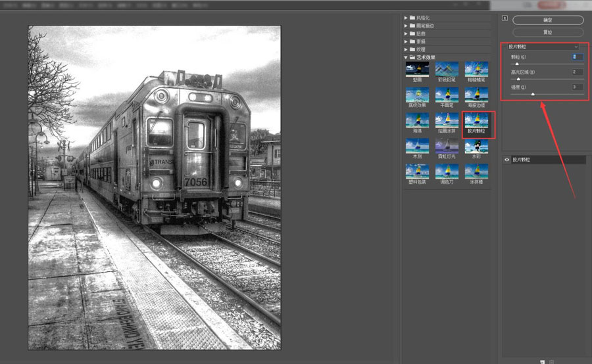Click the 颗粒 (Grain) value input field
592x364 pixels.
point(578,57)
